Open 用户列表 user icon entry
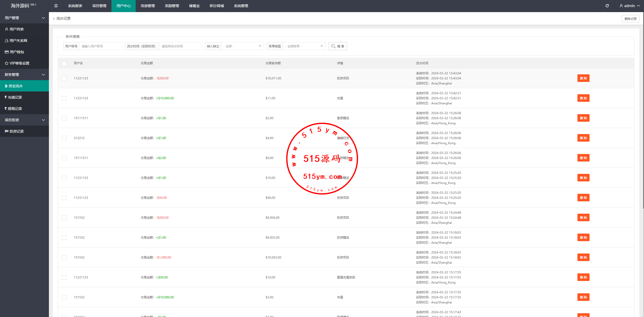Screen dimensions: 644x317 (x=17, y=29)
